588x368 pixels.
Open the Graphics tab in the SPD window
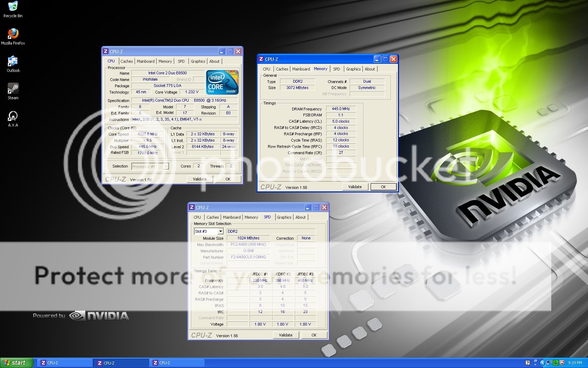pos(284,217)
